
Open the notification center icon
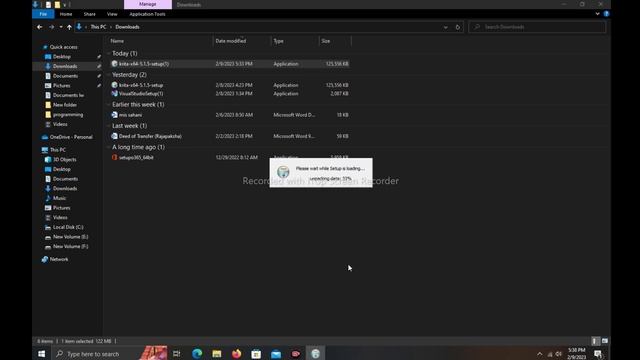coord(598,353)
